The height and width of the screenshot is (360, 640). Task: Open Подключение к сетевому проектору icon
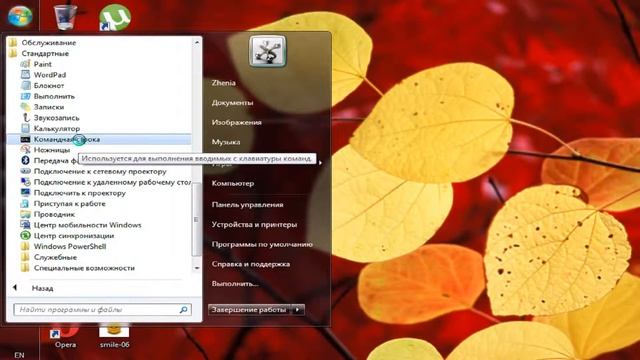pyautogui.click(x=25, y=171)
